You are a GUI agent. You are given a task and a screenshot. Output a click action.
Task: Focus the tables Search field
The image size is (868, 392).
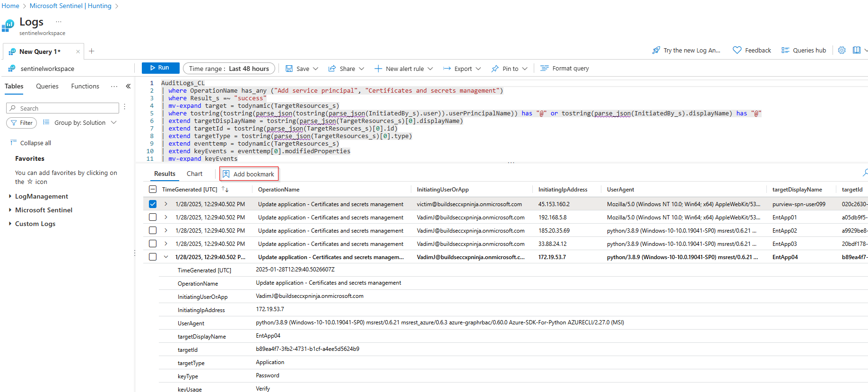[x=62, y=108]
